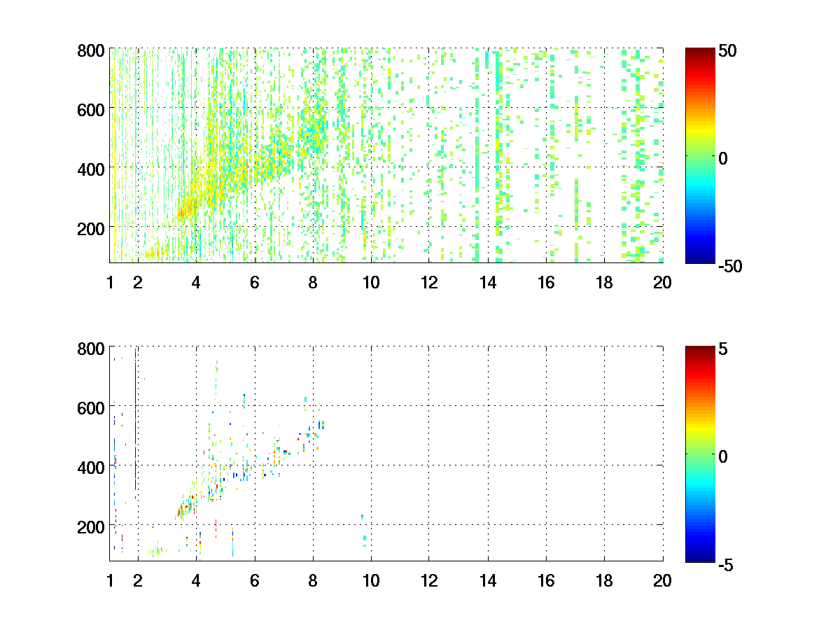Select the '-5' label on bottom color bar
Screen dimensions: 840x630
(x=726, y=564)
